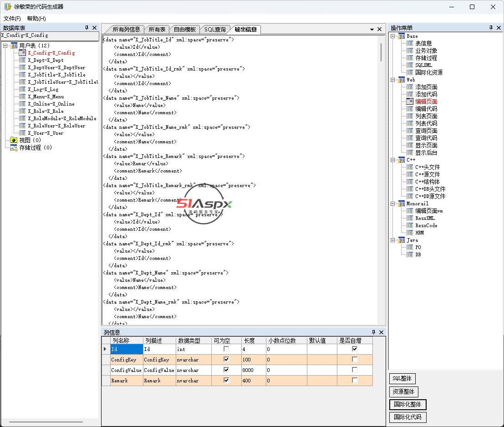The image size is (504, 427).
Task: Toggle 是否自增 checkbox for Id row
Action: (x=355, y=349)
